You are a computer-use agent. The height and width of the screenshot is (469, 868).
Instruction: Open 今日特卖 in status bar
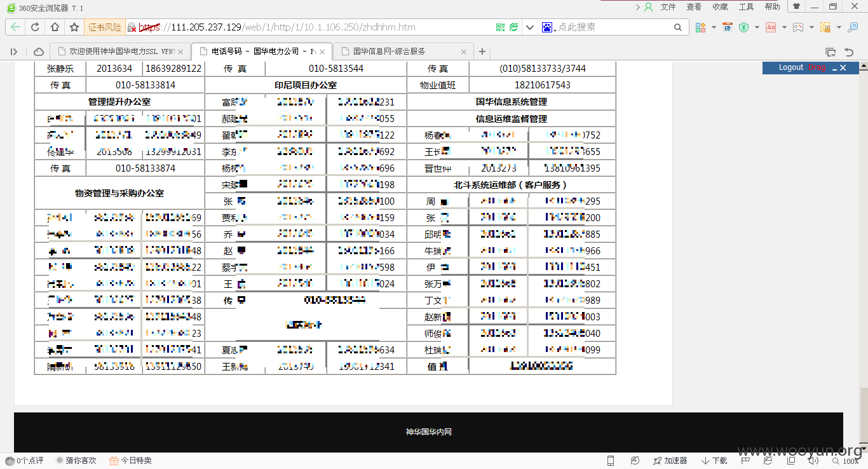[x=130, y=461]
